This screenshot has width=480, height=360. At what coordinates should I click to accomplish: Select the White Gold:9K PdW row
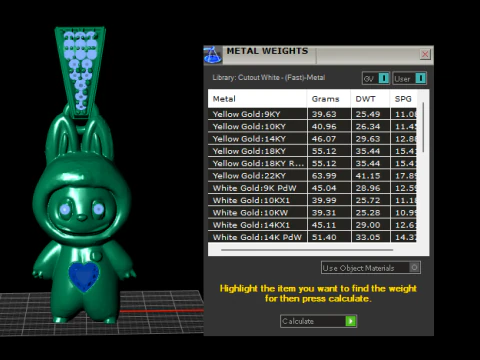312,188
